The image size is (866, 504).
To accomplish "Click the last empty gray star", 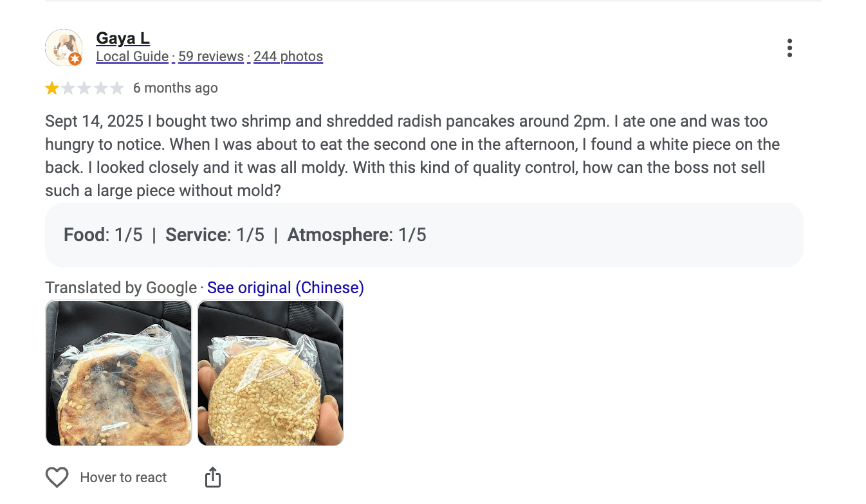I will 117,88.
